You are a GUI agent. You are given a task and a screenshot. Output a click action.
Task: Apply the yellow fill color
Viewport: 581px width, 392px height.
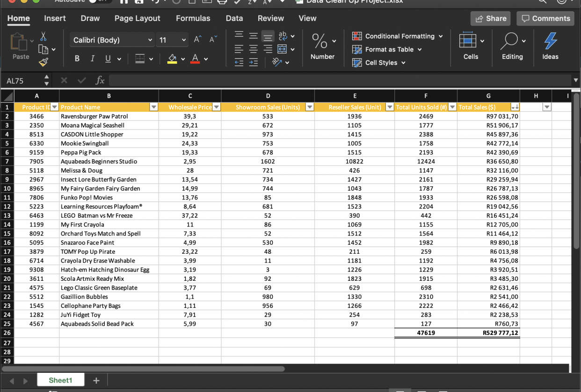point(172,59)
